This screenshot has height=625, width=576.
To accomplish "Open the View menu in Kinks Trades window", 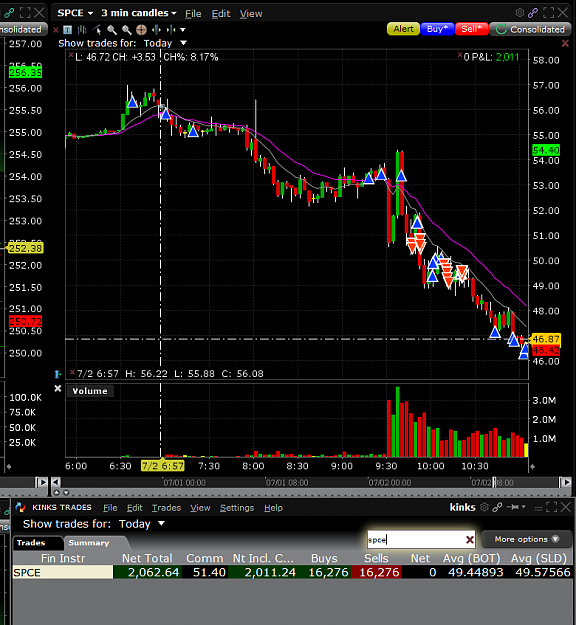I will [200, 508].
